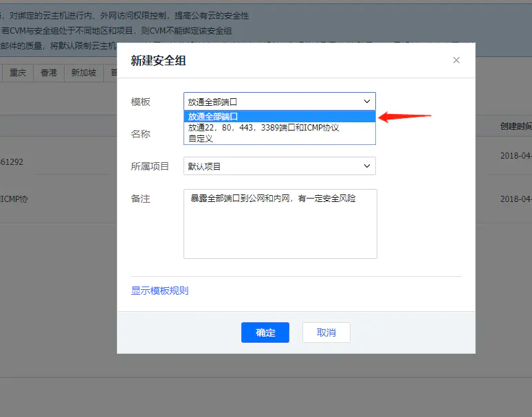Viewport: 532px width, 417px height.
Task: Open the 所属项目 dropdown showing 默认项目
Action: 279,166
